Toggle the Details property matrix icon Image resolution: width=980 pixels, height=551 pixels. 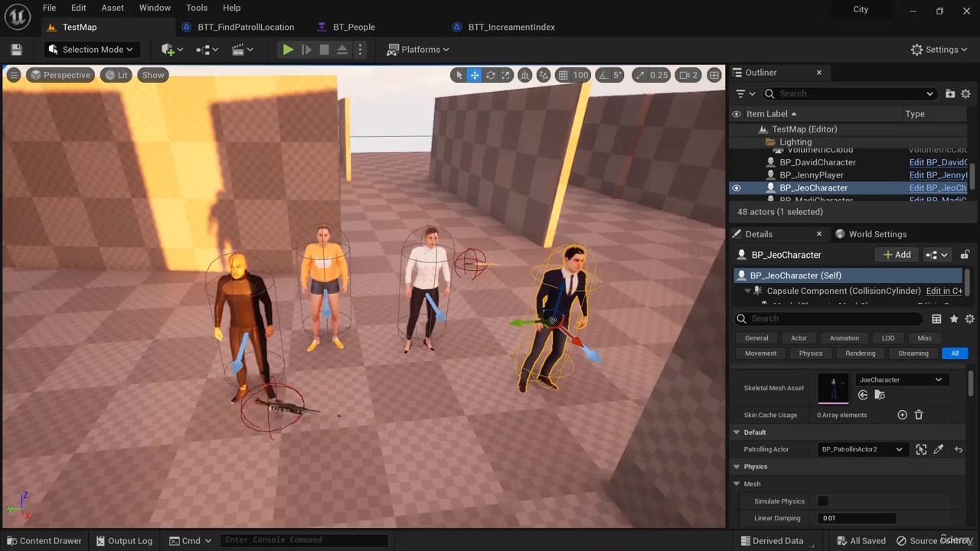(x=936, y=318)
